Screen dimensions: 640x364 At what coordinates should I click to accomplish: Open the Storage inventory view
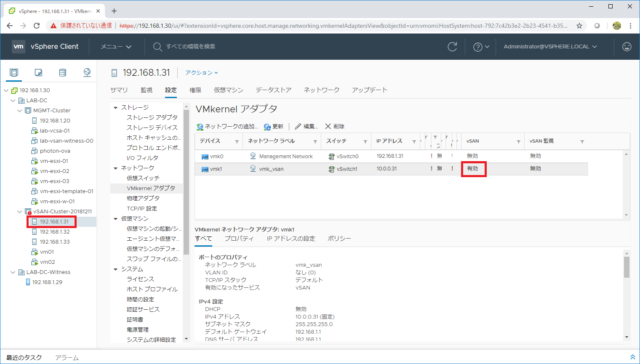[x=63, y=72]
